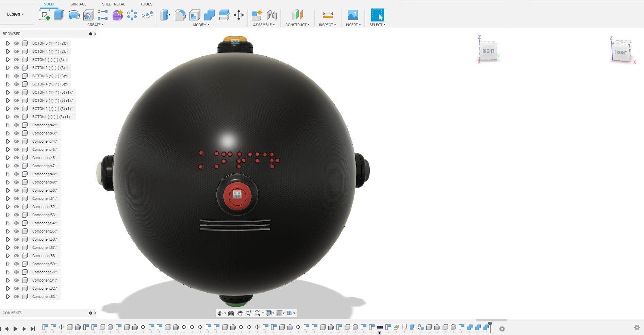The height and width of the screenshot is (335, 644).
Task: Expand the Component43:1 tree node
Action: pos(8,133)
